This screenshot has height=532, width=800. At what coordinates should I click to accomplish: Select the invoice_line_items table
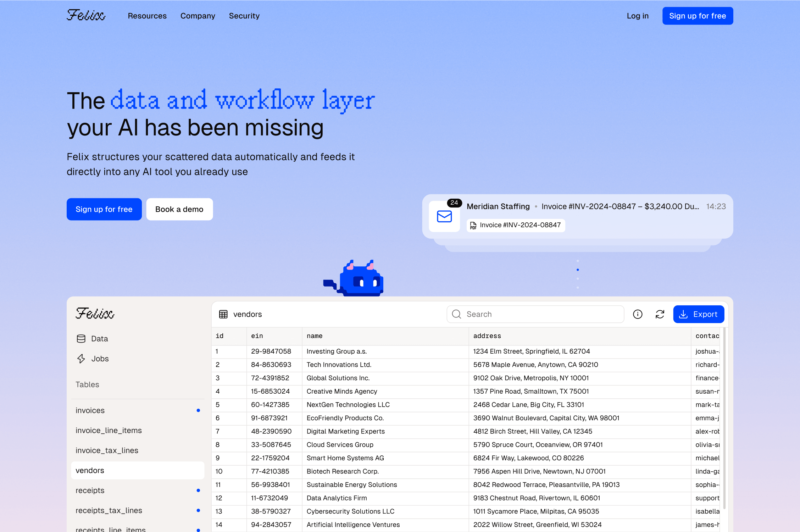pyautogui.click(x=138, y=430)
